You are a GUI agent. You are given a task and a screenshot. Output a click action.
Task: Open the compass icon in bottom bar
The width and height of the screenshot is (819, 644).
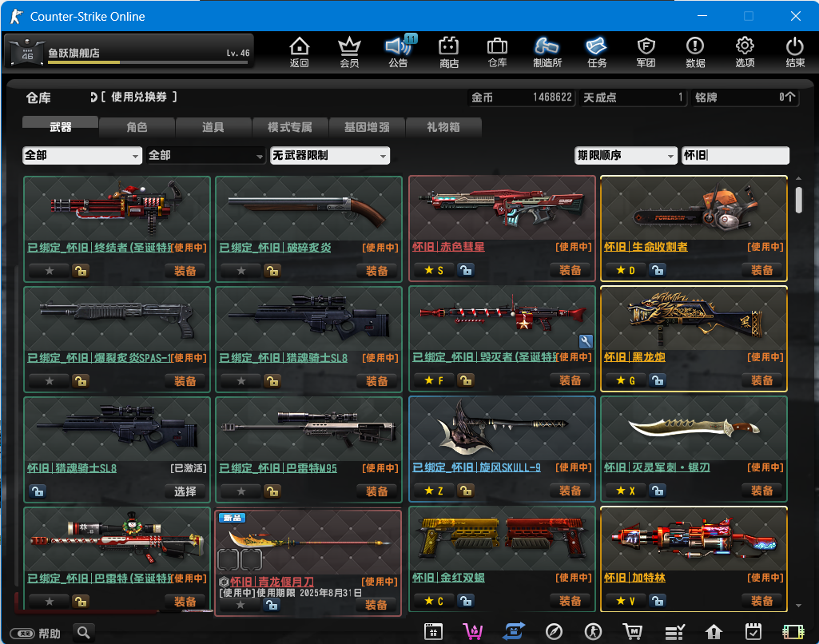554,631
